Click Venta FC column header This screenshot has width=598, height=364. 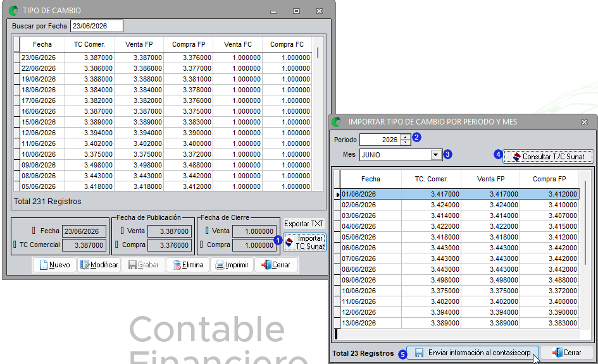tap(237, 44)
